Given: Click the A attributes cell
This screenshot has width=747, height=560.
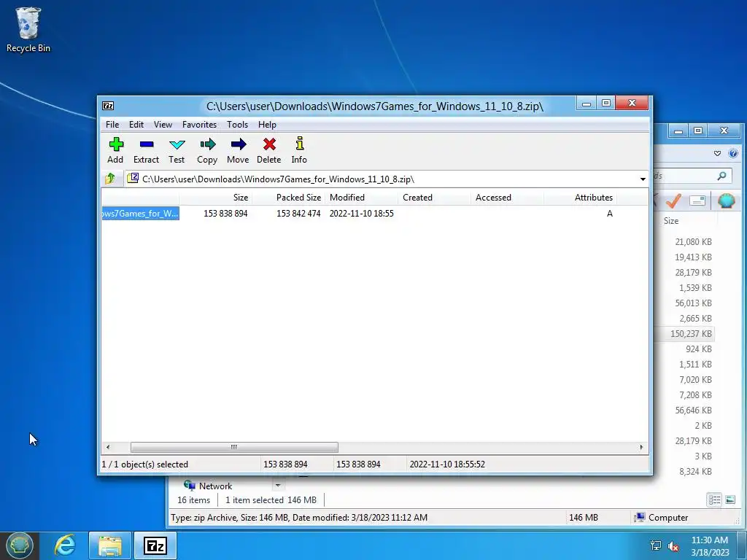Looking at the screenshot, I should [609, 214].
